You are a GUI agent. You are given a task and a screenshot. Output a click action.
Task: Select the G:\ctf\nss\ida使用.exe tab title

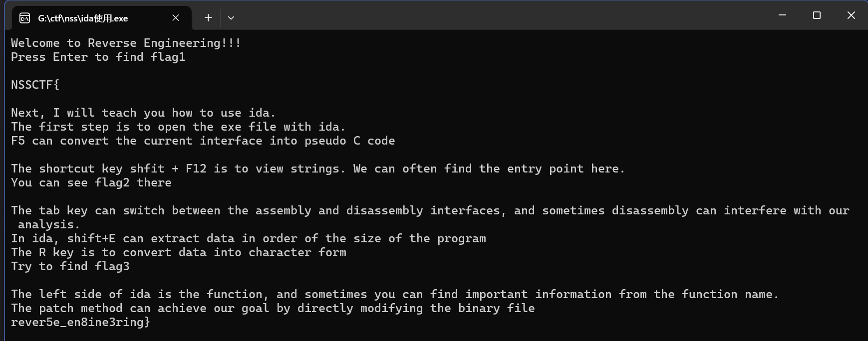[x=83, y=18]
